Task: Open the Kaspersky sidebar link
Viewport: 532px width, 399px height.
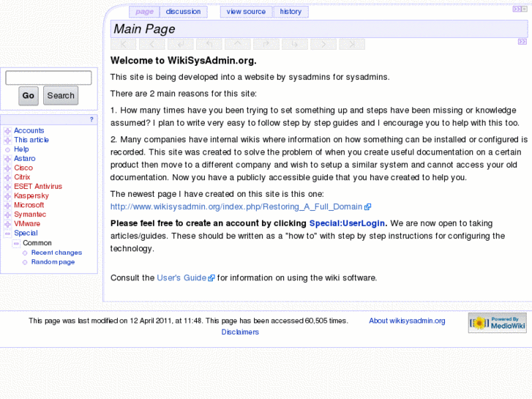Action: pos(31,196)
